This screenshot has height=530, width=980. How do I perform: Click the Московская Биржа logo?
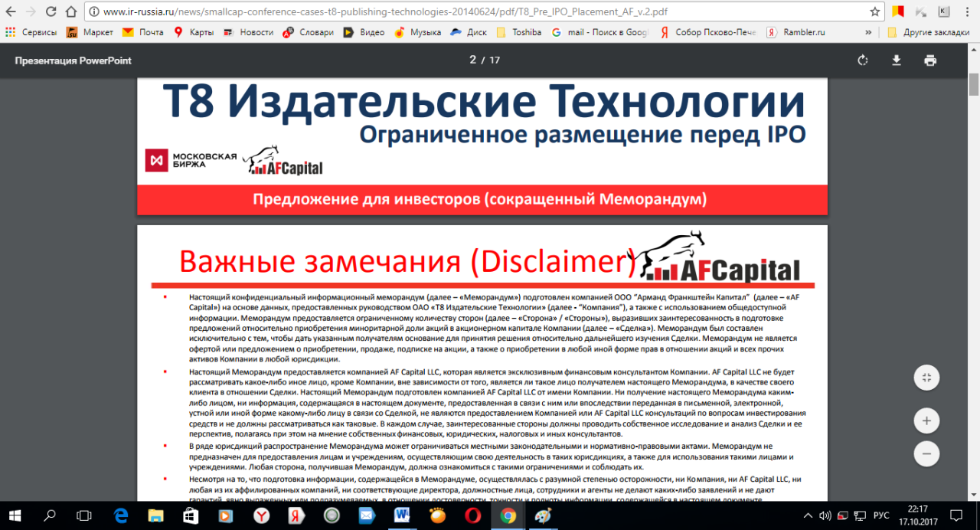tap(191, 160)
